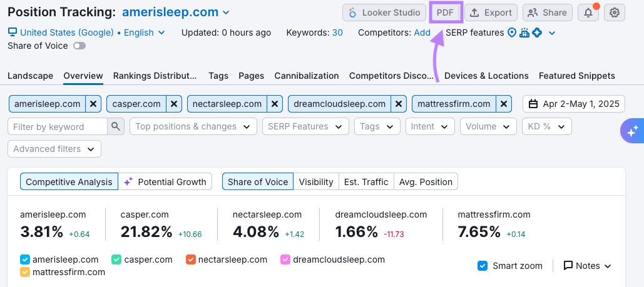Click the Add competitors link

pyautogui.click(x=422, y=33)
